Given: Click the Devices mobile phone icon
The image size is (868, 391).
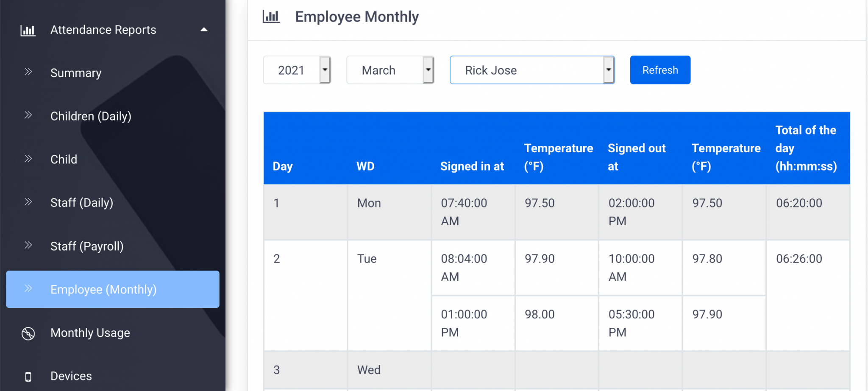Looking at the screenshot, I should point(28,376).
